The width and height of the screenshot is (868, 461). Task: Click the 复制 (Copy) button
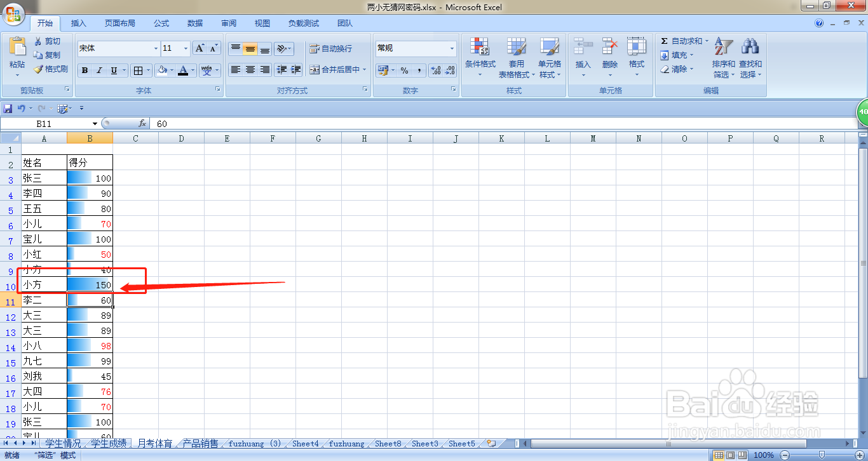pos(47,55)
